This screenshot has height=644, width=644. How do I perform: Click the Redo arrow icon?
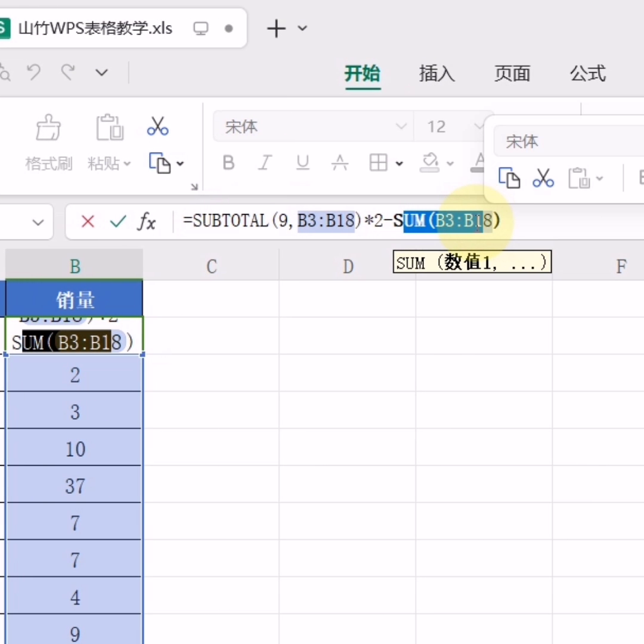pos(68,72)
